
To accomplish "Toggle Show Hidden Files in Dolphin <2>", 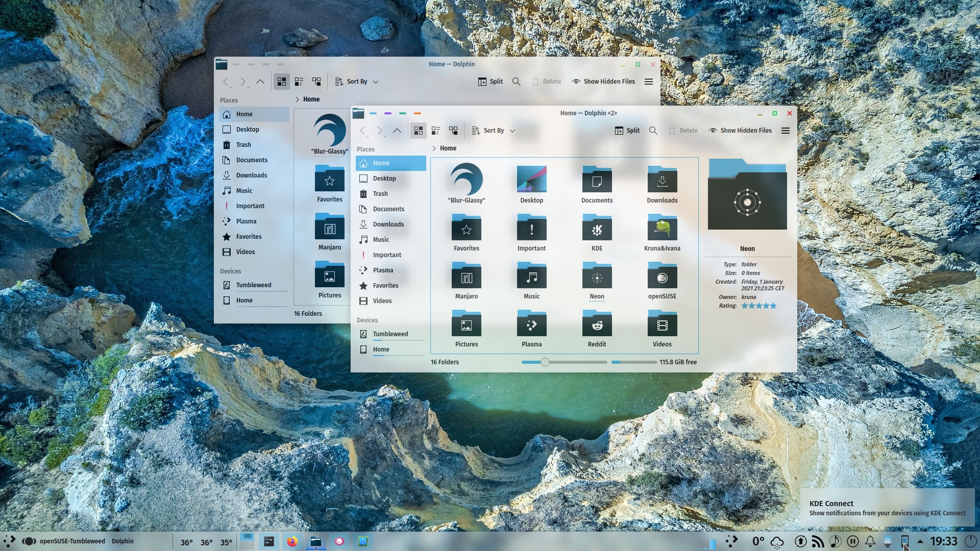I will [x=740, y=131].
